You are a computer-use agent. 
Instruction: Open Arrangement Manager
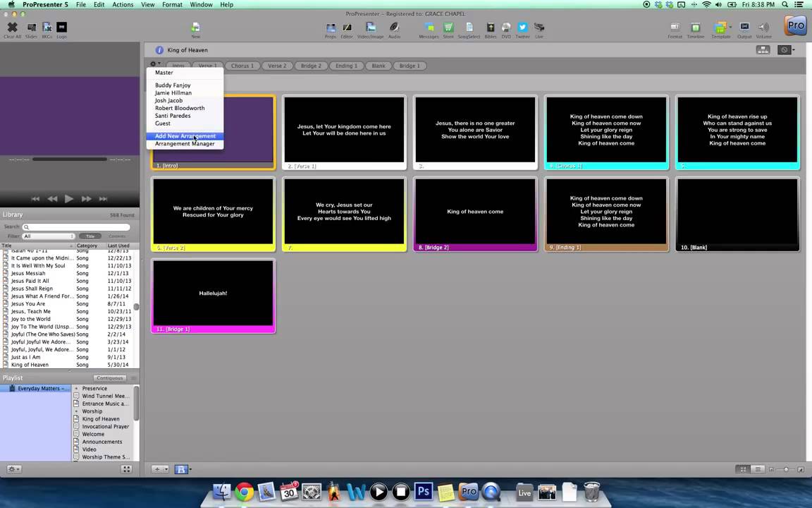[x=185, y=144]
